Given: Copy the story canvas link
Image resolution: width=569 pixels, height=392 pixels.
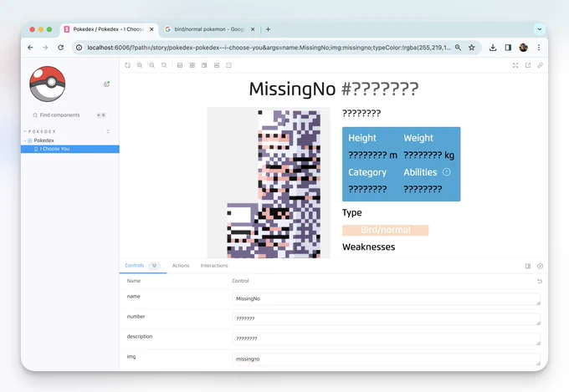Looking at the screenshot, I should (540, 65).
